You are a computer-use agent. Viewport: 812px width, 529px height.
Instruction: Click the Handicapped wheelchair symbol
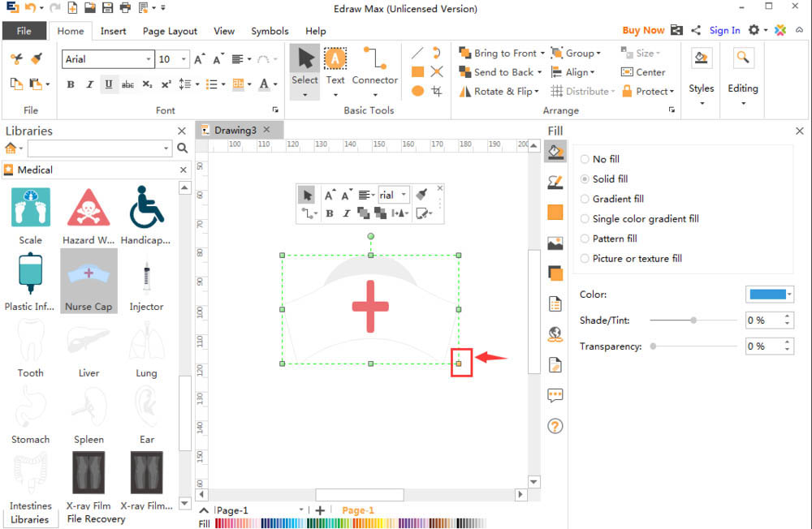pos(146,214)
